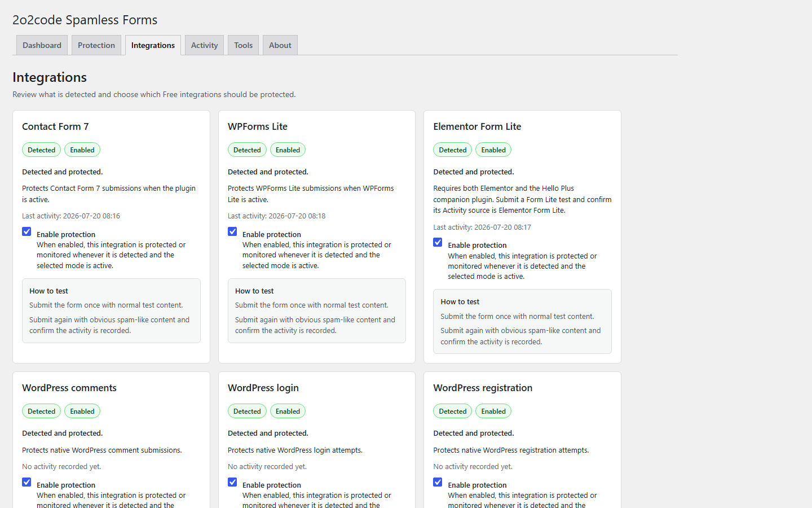This screenshot has height=508, width=812.
Task: Click 'No activity recorded yet.' in WordPress login
Action: tap(267, 466)
